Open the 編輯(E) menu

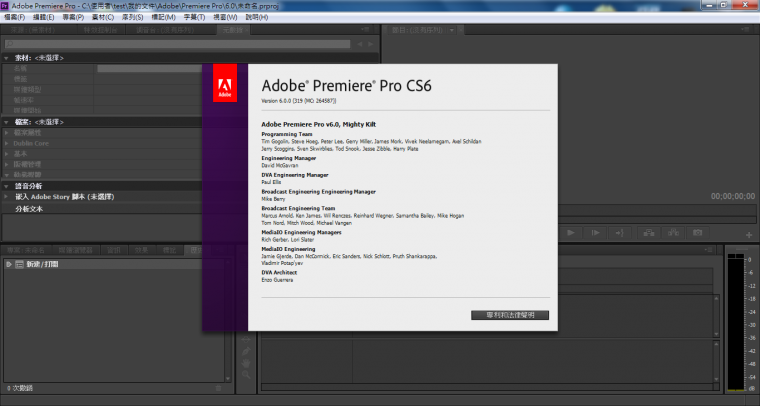(44, 17)
